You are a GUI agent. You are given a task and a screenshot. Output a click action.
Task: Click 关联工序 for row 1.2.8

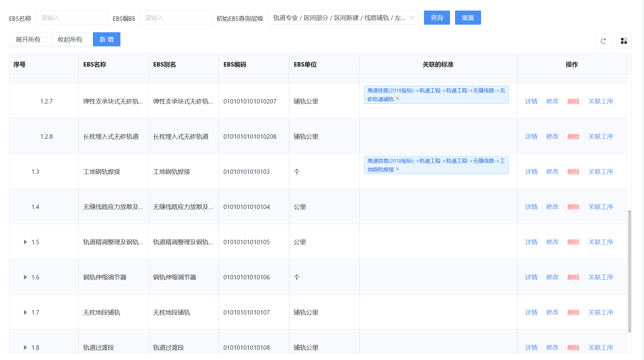click(x=601, y=137)
